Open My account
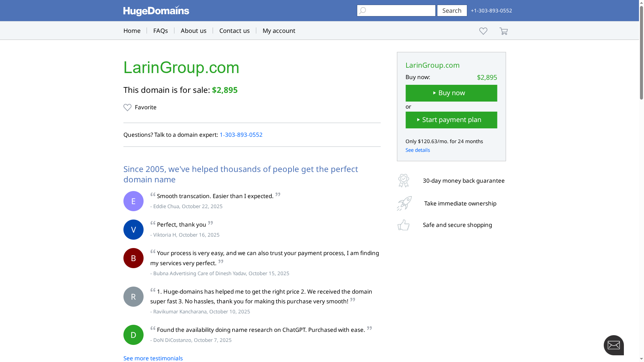This screenshot has height=362, width=644. [x=278, y=31]
